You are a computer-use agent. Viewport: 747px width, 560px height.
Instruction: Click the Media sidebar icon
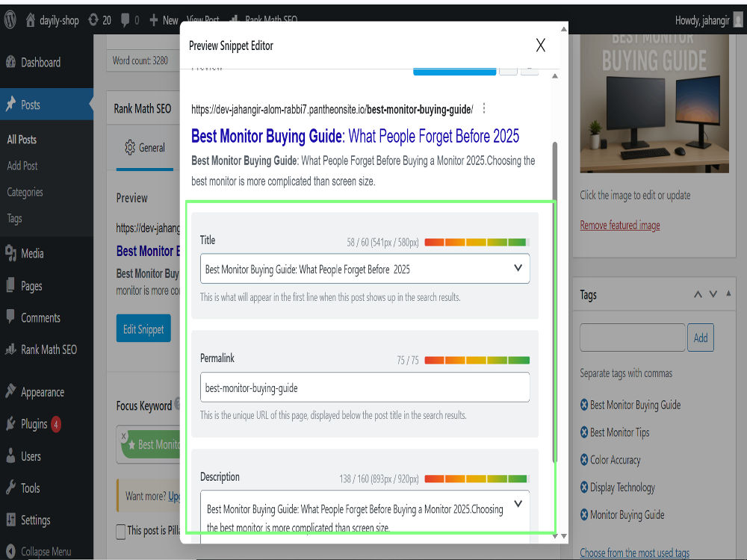10,253
